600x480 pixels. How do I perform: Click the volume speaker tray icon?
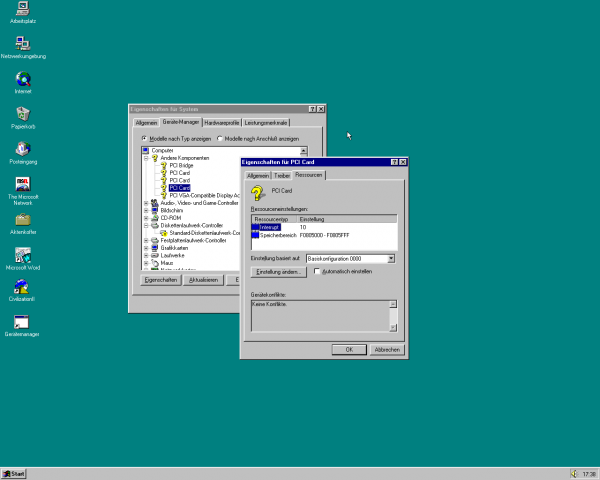[x=574, y=474]
